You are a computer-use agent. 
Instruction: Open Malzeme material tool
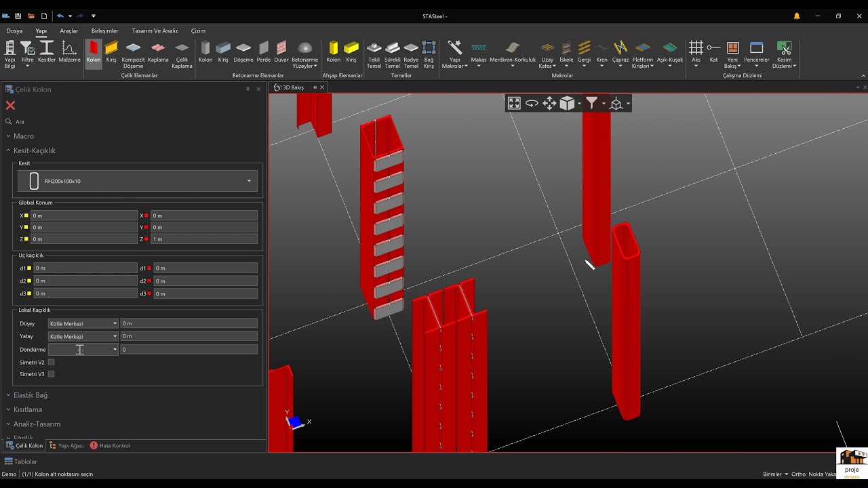tap(69, 52)
